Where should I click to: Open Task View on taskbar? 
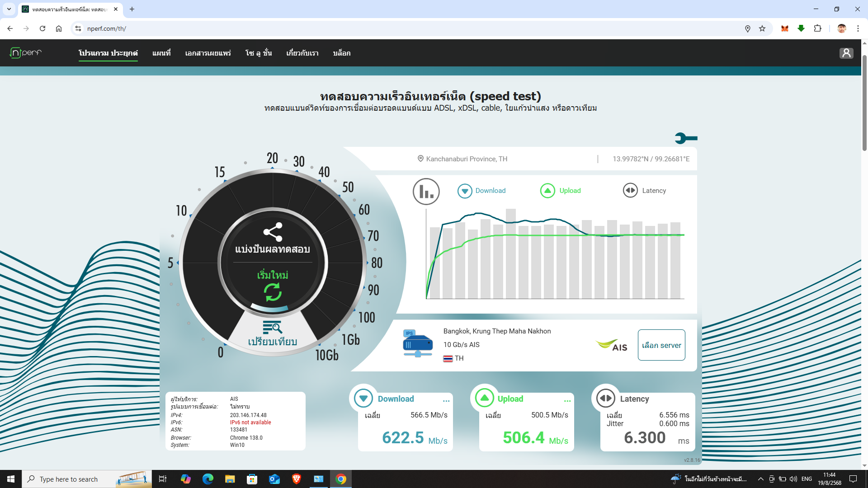coord(163,479)
